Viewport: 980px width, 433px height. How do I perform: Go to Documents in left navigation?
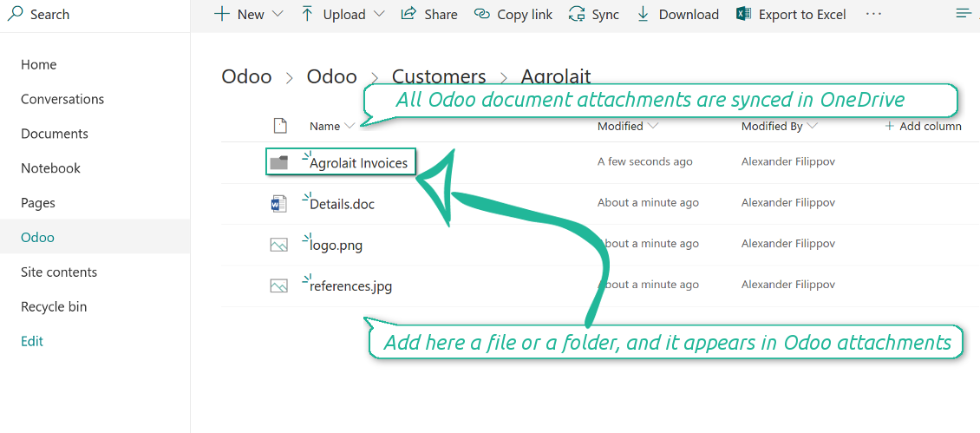(55, 134)
